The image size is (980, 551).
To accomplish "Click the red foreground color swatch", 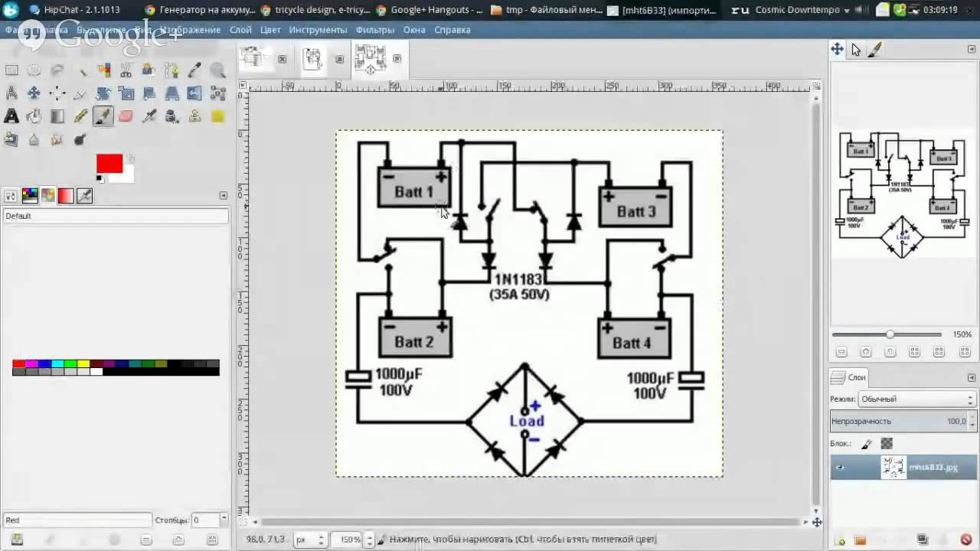I will (x=109, y=163).
